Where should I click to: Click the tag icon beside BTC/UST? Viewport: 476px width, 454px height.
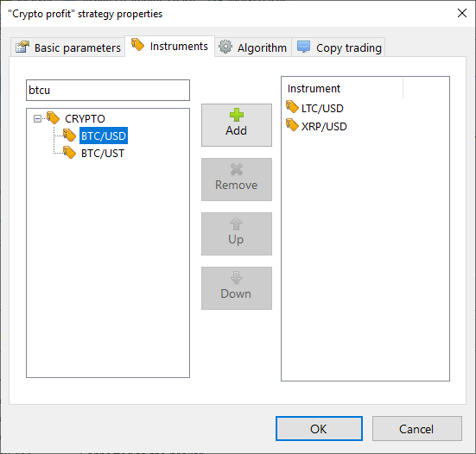pyautogui.click(x=69, y=153)
